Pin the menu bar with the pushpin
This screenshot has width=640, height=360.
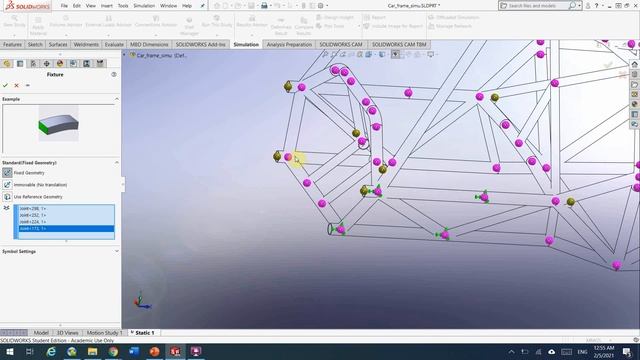pos(202,6)
